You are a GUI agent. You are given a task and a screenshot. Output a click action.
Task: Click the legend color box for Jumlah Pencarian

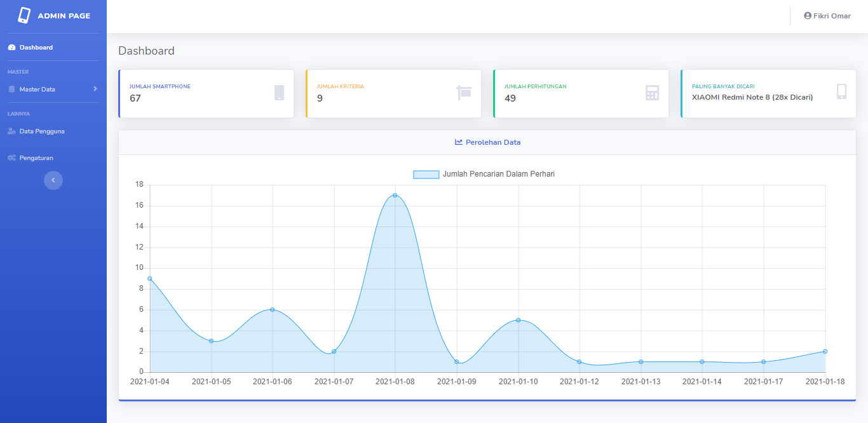[x=426, y=174]
